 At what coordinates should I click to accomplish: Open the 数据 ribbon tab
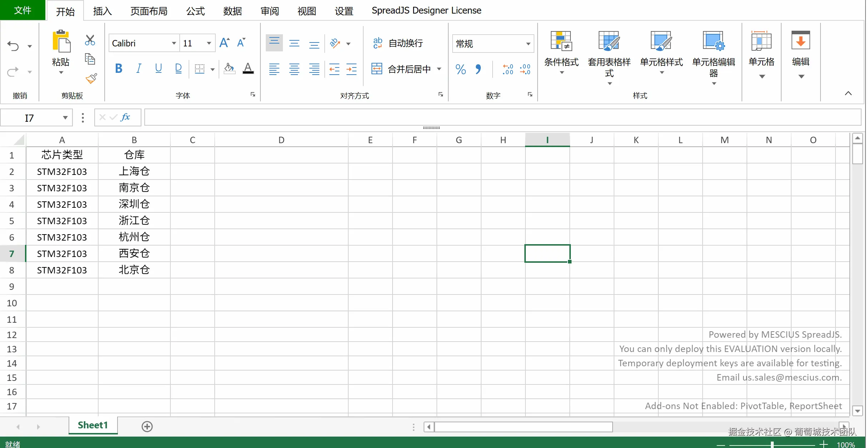point(233,11)
